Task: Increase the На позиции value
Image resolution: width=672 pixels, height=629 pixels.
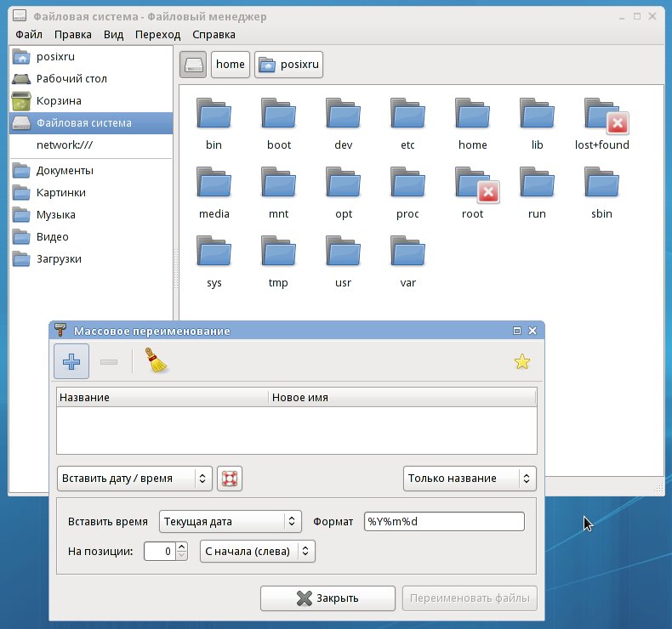Action: point(182,547)
